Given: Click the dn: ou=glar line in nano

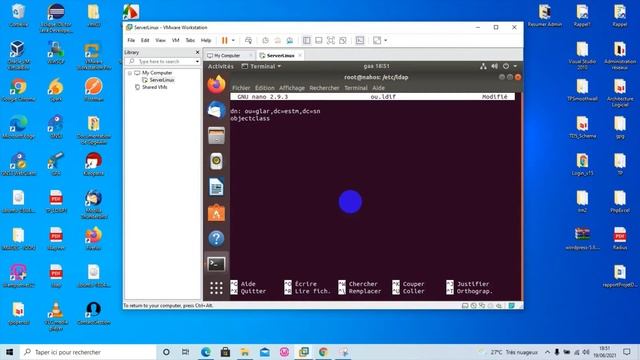Looking at the screenshot, I should click(x=275, y=111).
